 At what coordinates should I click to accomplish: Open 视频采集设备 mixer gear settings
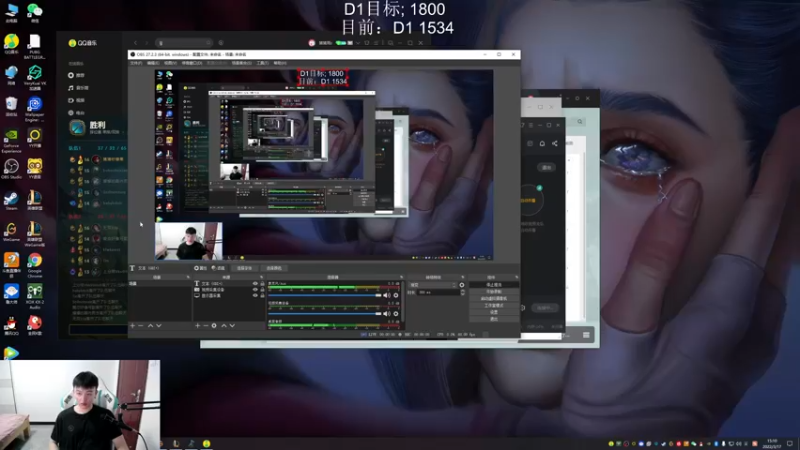(x=396, y=314)
